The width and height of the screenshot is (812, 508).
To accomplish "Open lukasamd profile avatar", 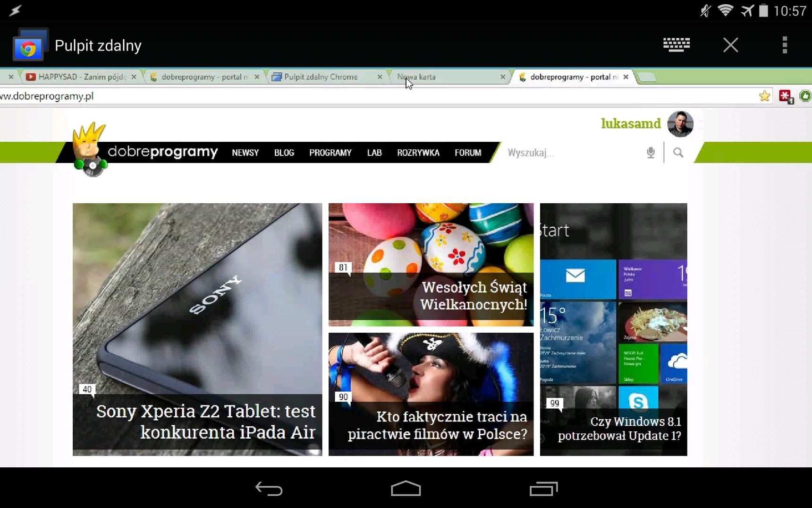I will coord(680,124).
